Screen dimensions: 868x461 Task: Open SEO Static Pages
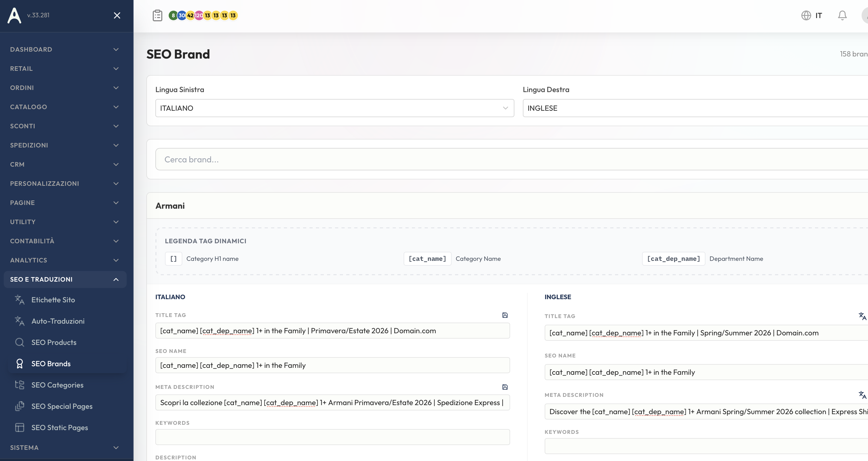click(x=67, y=427)
